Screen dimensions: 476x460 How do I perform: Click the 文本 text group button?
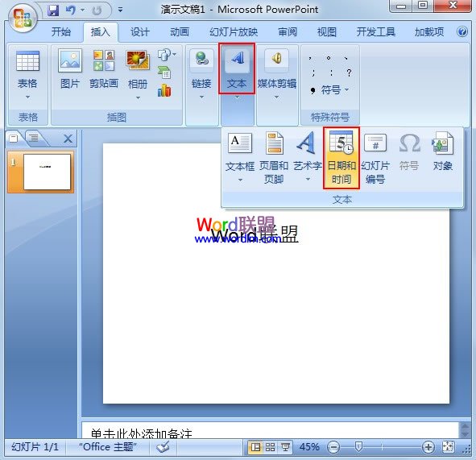[x=237, y=69]
